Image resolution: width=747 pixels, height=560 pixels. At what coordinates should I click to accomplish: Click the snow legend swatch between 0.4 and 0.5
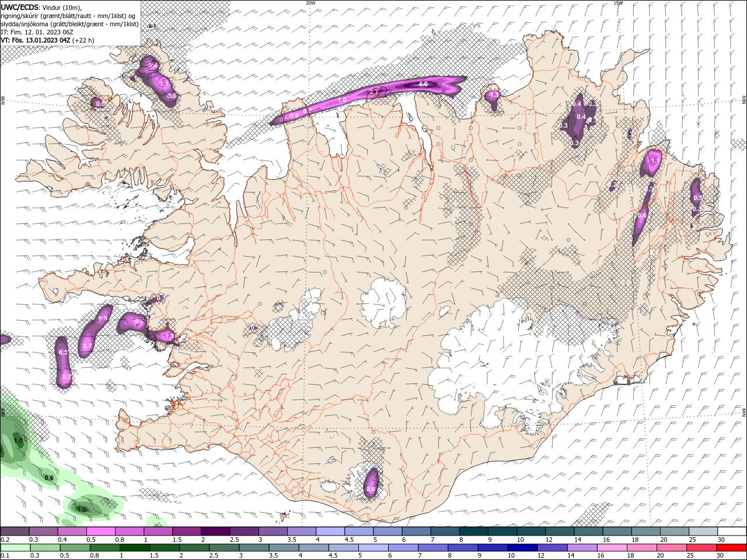pos(72,531)
